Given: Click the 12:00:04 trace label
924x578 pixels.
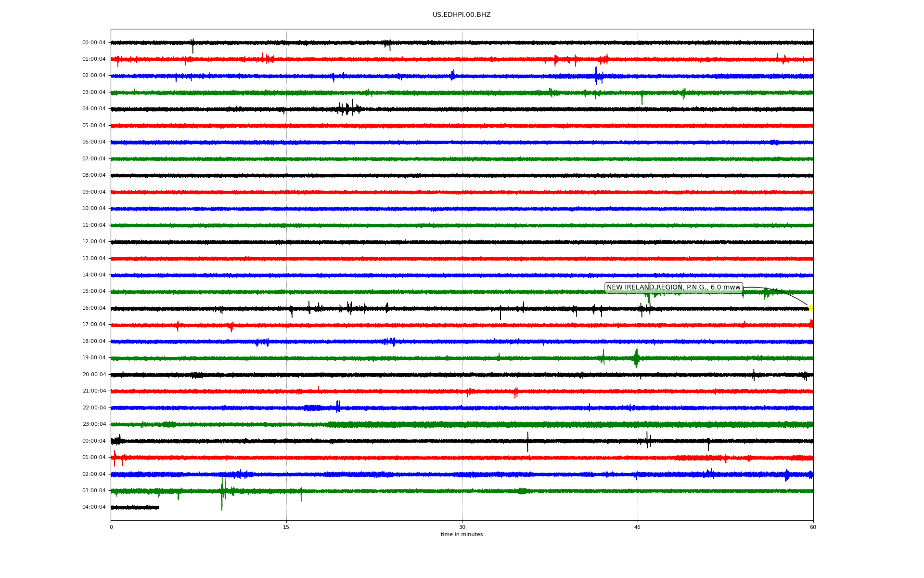Looking at the screenshot, I should point(94,242).
